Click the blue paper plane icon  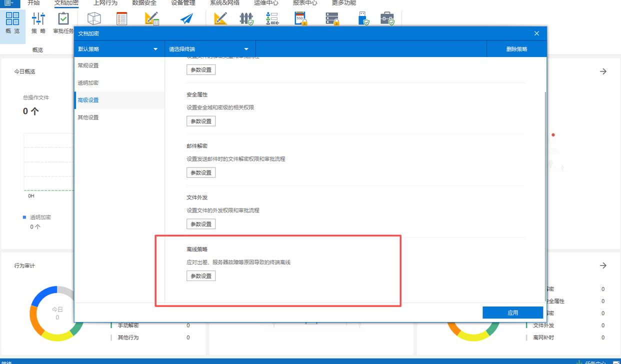click(186, 19)
